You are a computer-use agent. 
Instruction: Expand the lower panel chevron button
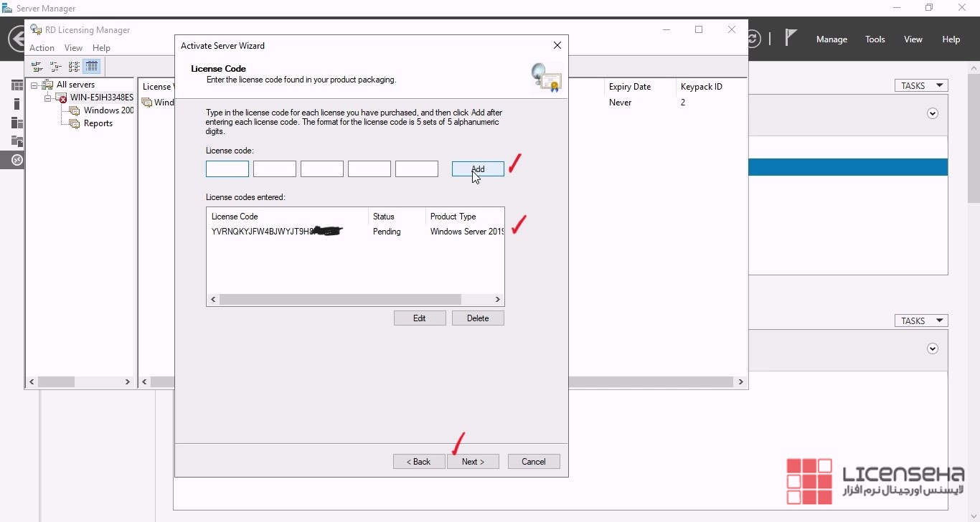tap(933, 349)
